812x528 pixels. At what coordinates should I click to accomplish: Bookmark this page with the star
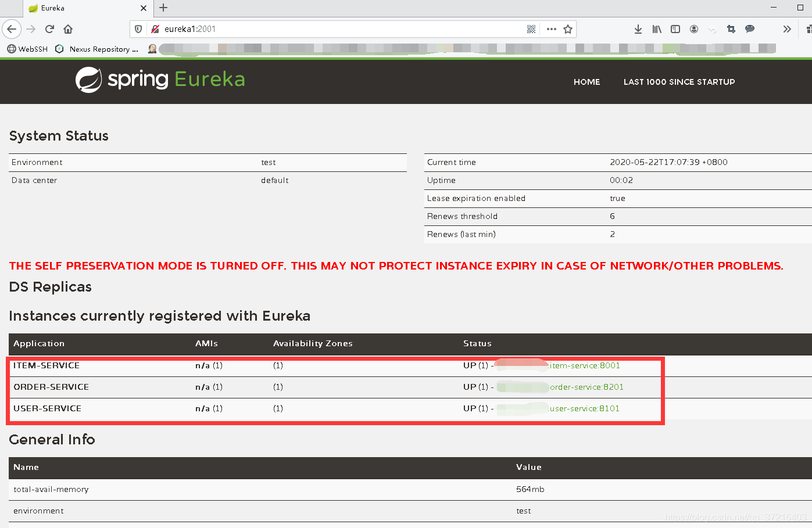[568, 29]
